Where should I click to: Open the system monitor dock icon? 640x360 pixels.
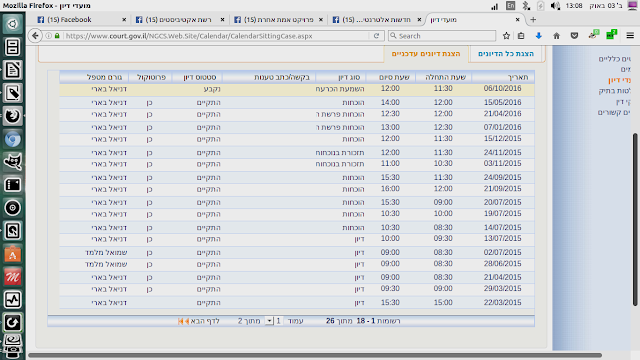click(x=13, y=300)
